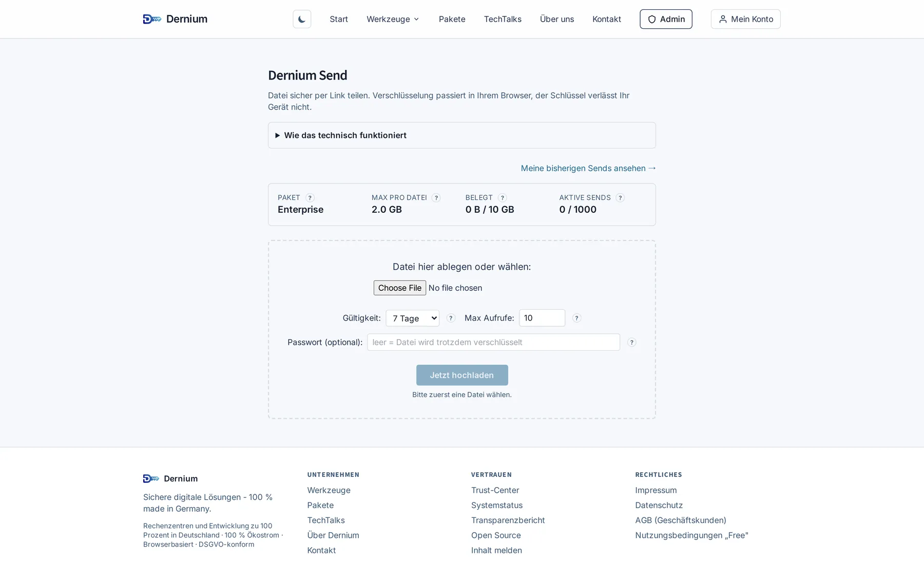Image resolution: width=924 pixels, height=578 pixels.
Task: Open footer link Pakete
Action: pos(320,505)
